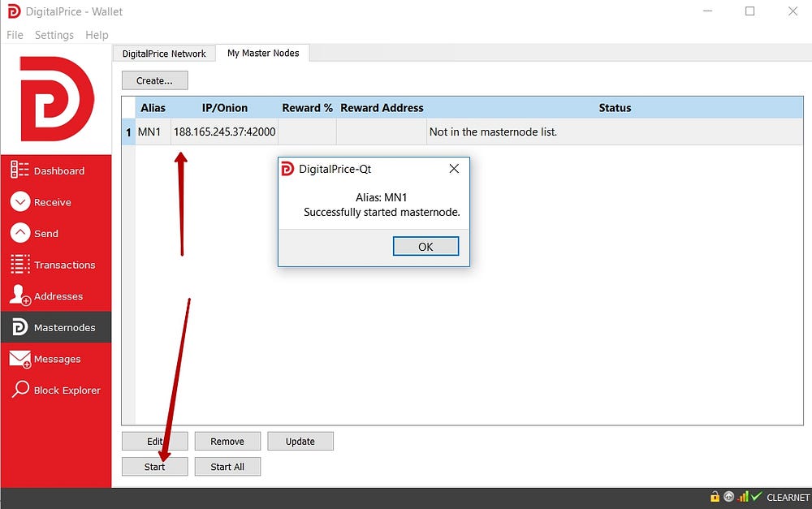Select row header number 1

tap(128, 132)
